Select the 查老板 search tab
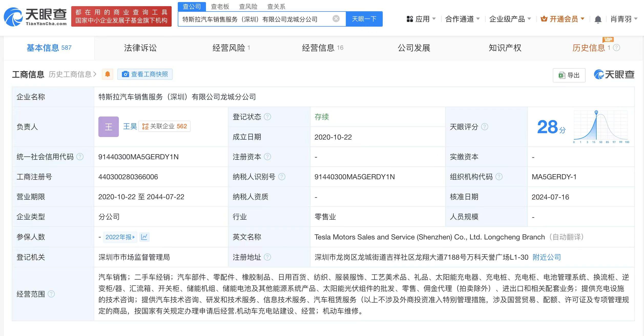Image resolution: width=644 pixels, height=336 pixels. click(220, 6)
